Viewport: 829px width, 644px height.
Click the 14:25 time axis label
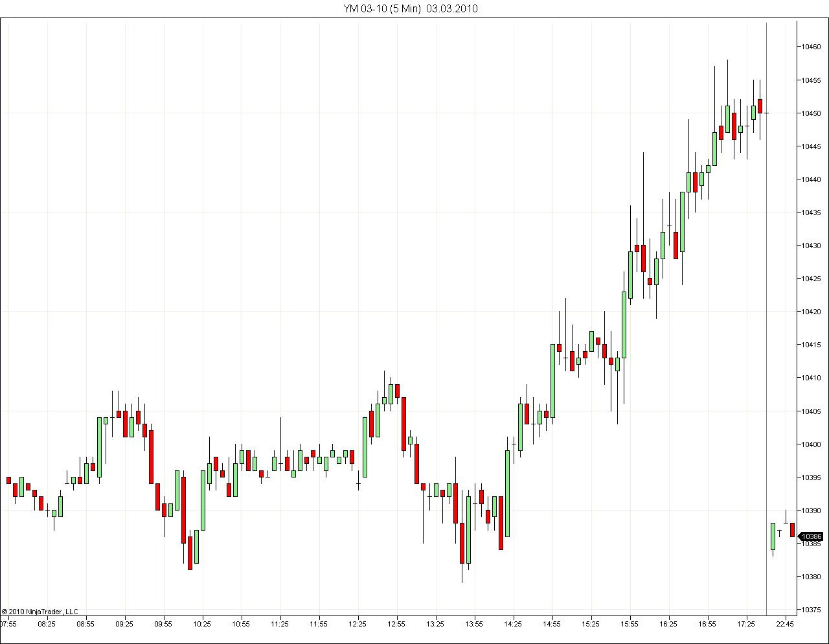click(x=513, y=625)
